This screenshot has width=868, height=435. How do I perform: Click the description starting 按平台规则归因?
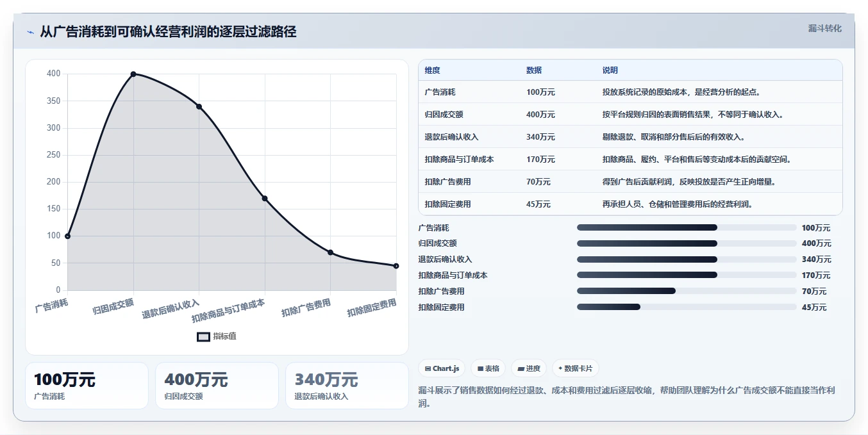point(693,115)
